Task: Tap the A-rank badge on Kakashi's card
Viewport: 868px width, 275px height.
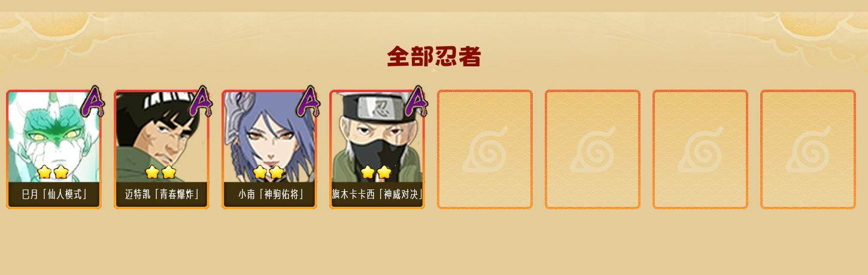Action: click(x=417, y=102)
